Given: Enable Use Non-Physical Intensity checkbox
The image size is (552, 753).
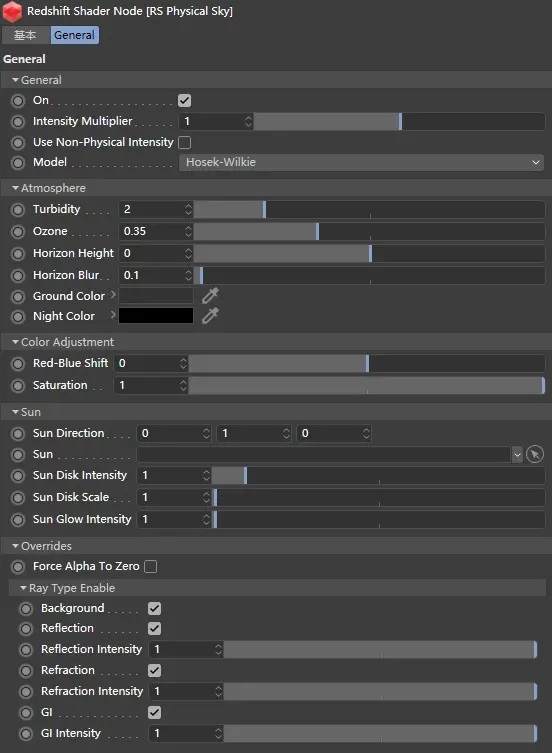Looking at the screenshot, I should pyautogui.click(x=184, y=142).
